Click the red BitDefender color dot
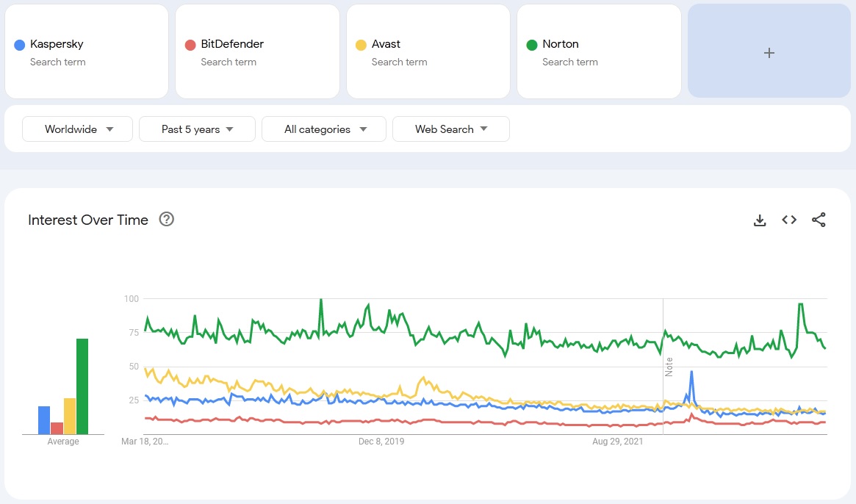 (x=190, y=45)
